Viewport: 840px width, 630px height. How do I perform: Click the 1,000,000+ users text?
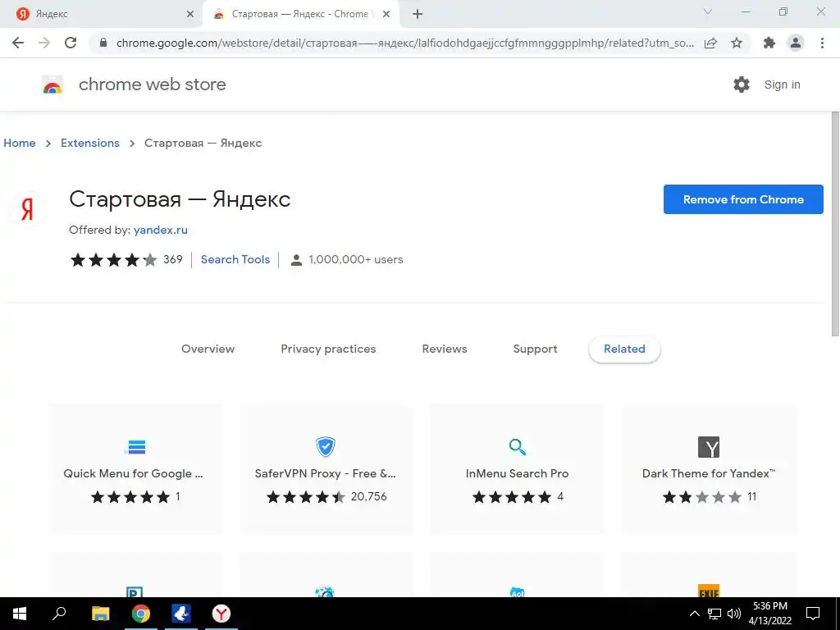pyautogui.click(x=356, y=259)
